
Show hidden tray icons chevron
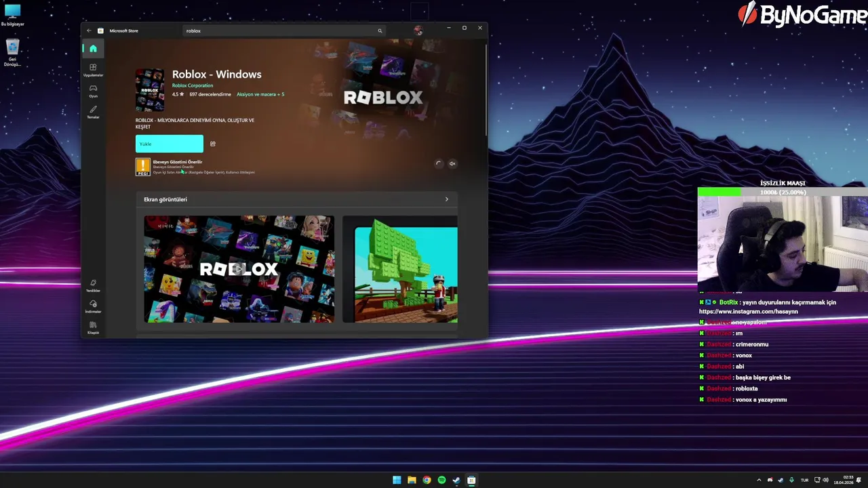(x=759, y=480)
